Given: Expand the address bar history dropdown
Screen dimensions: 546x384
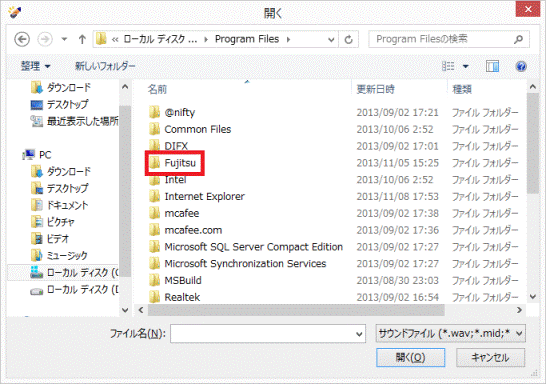Looking at the screenshot, I should tap(331, 39).
